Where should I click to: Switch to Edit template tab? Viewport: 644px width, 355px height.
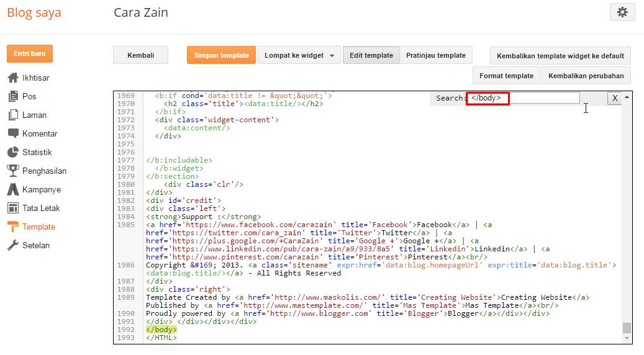(371, 55)
